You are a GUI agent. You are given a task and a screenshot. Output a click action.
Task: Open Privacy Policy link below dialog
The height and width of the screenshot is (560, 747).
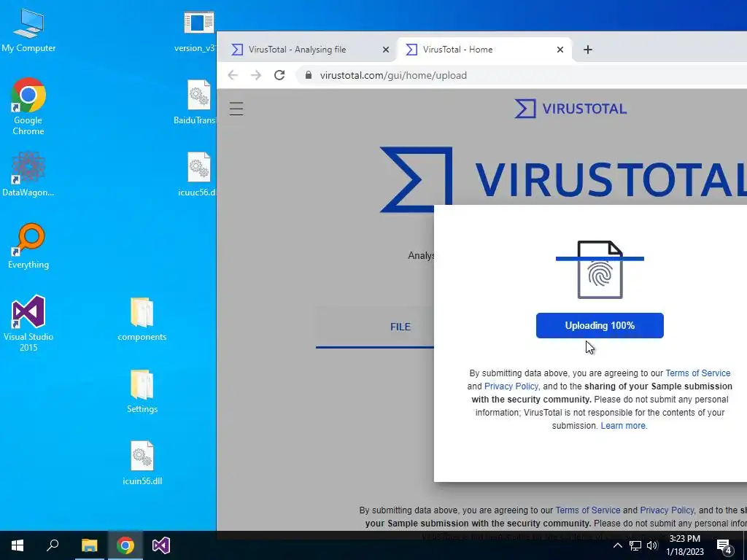pyautogui.click(x=667, y=510)
